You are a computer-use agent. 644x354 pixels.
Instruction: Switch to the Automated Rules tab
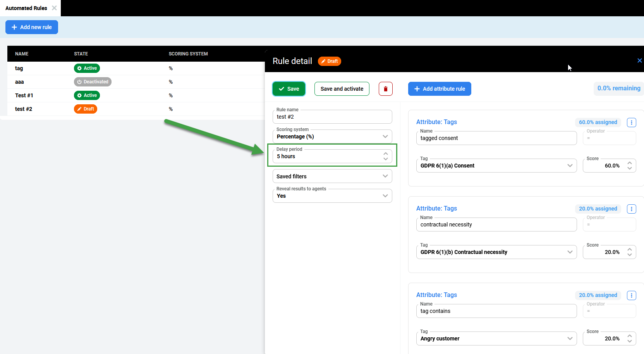pos(26,8)
